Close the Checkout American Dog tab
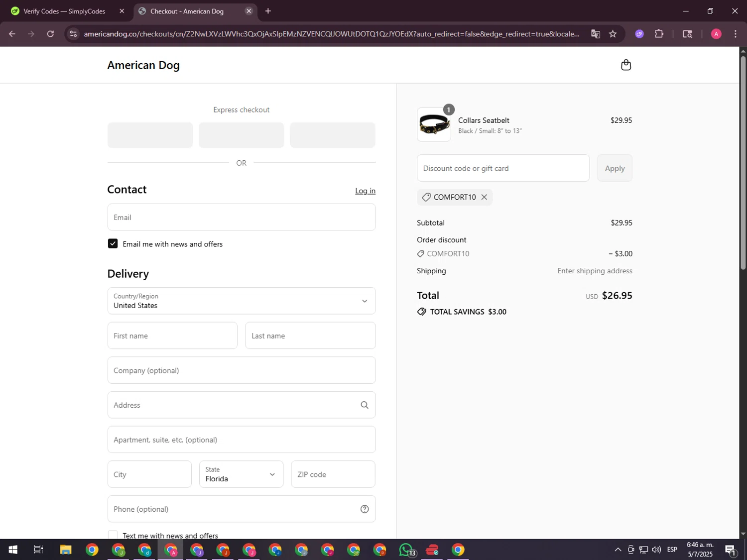Viewport: 747px width, 560px height. click(249, 11)
